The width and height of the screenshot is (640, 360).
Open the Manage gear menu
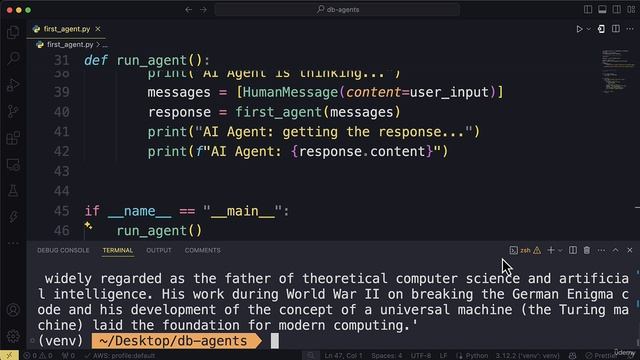pyautogui.click(x=13, y=336)
